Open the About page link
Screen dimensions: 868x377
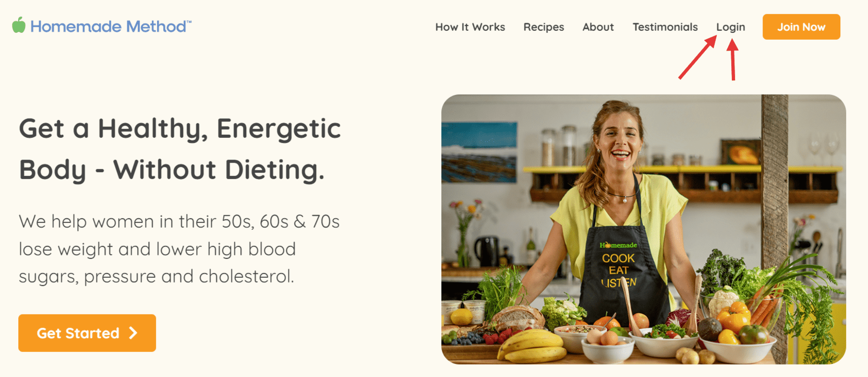[x=598, y=27]
